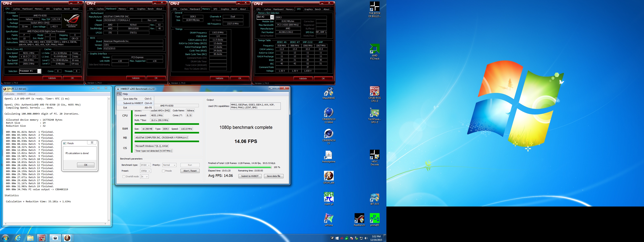This screenshot has width=644, height=242.
Task: Open Internet Explorer from the taskbar
Action: click(x=18, y=238)
